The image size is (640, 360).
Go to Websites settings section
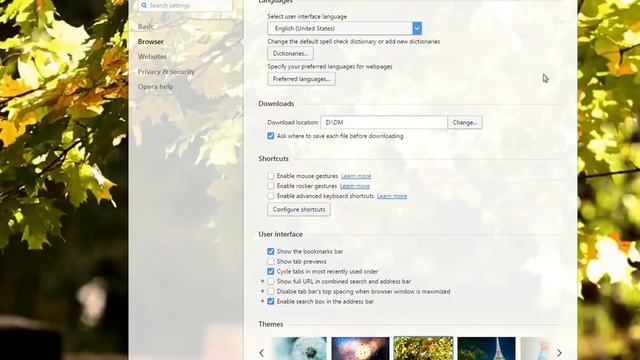(152, 57)
